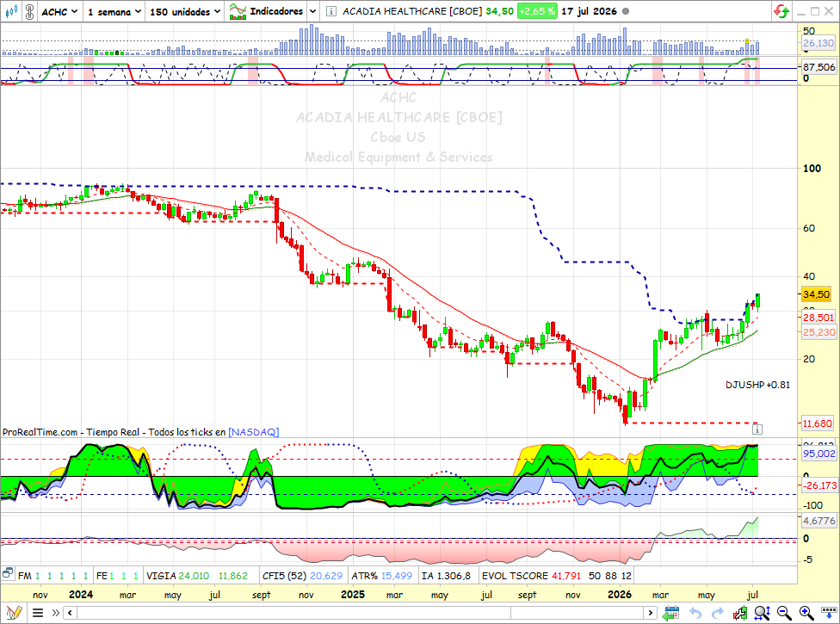840x624 pixels.
Task: Click the 11,680 label on the price axis
Action: click(x=818, y=423)
